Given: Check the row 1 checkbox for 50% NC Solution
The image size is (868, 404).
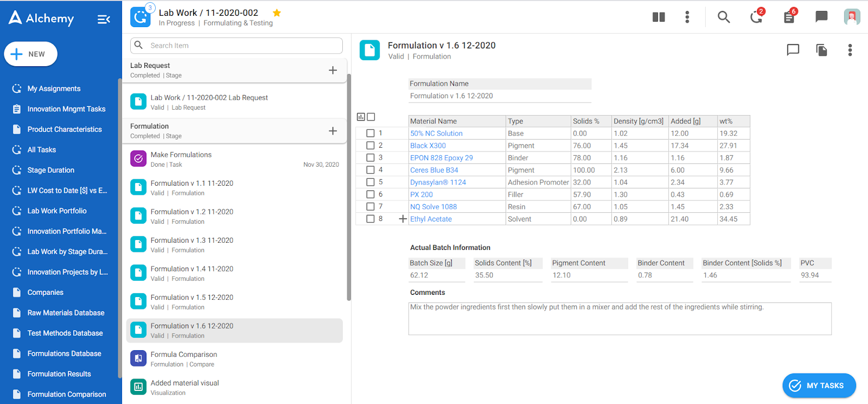Looking at the screenshot, I should point(371,133).
